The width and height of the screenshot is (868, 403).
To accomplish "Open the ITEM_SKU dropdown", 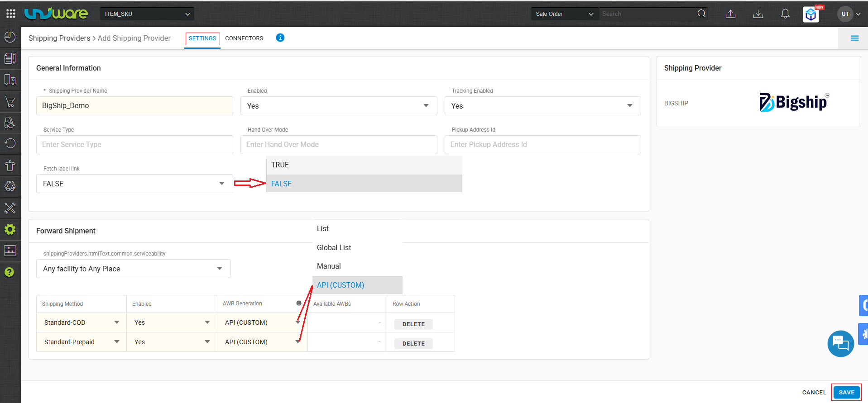I will click(x=147, y=14).
